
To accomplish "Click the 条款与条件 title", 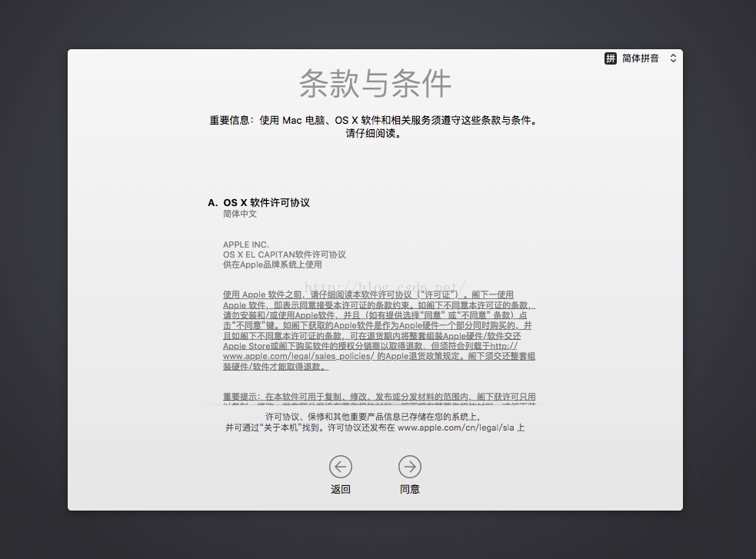I will [375, 83].
